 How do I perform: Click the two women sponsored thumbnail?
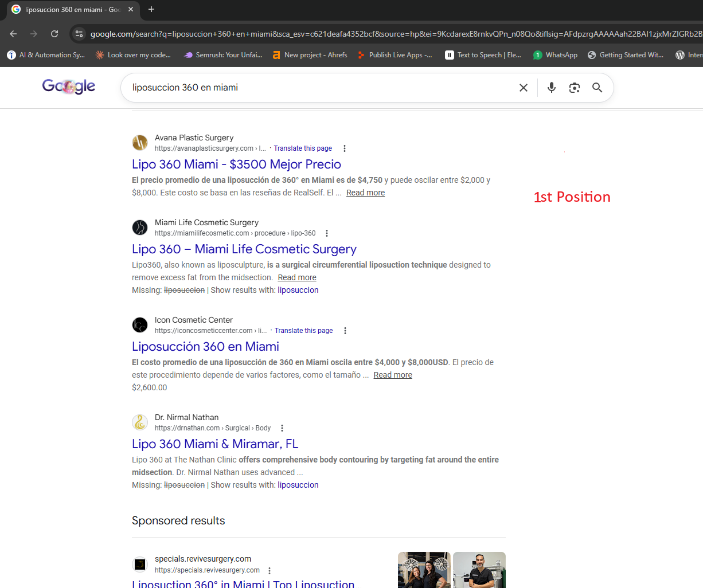pyautogui.click(x=424, y=570)
